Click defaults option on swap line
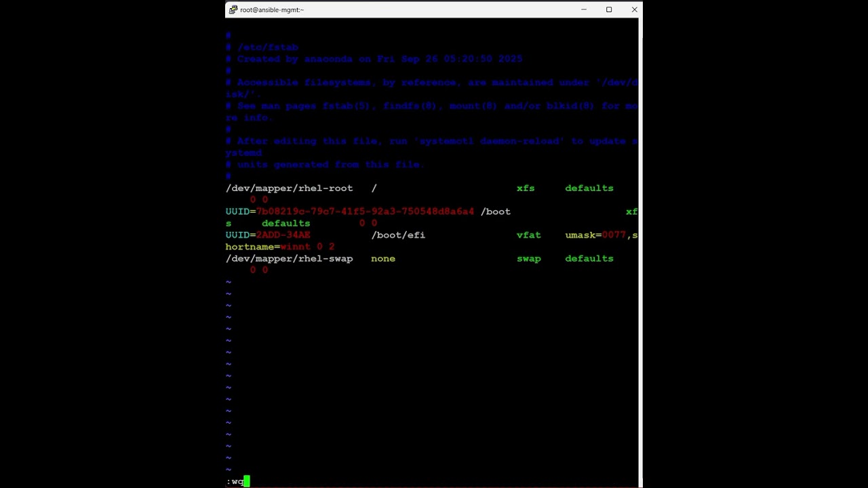This screenshot has width=868, height=488. (589, 259)
